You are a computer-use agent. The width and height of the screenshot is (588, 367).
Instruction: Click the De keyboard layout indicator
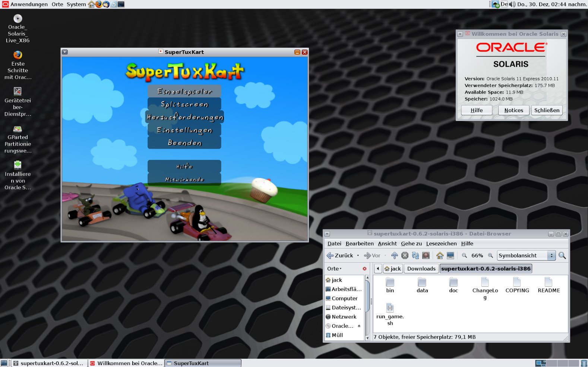(504, 4)
